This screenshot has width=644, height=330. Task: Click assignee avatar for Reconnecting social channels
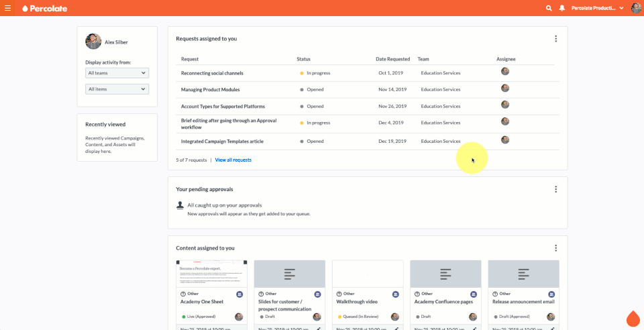505,71
